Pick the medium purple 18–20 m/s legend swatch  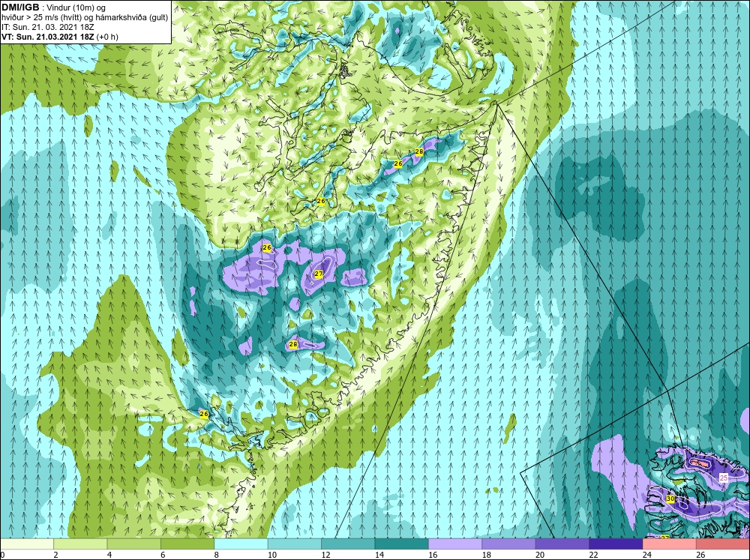pos(509,544)
